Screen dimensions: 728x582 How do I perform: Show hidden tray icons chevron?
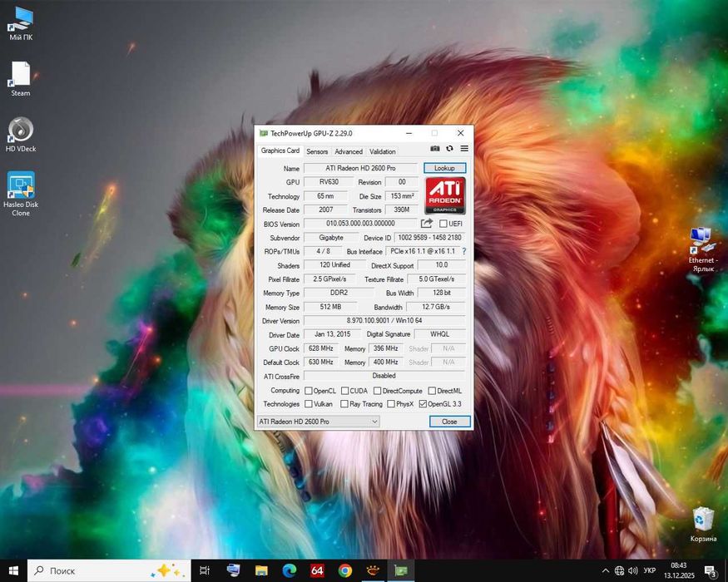pos(606,570)
